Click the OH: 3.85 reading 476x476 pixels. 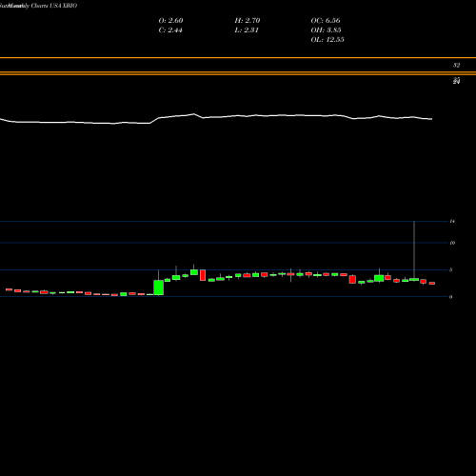[x=326, y=30]
